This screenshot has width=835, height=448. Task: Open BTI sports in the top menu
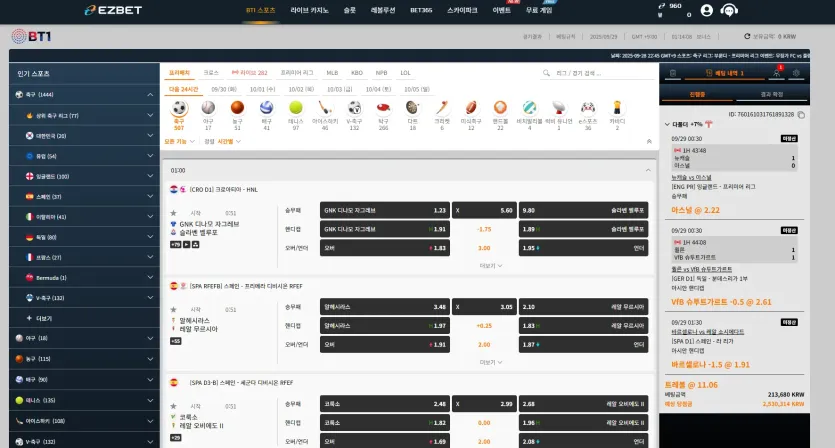[260, 10]
